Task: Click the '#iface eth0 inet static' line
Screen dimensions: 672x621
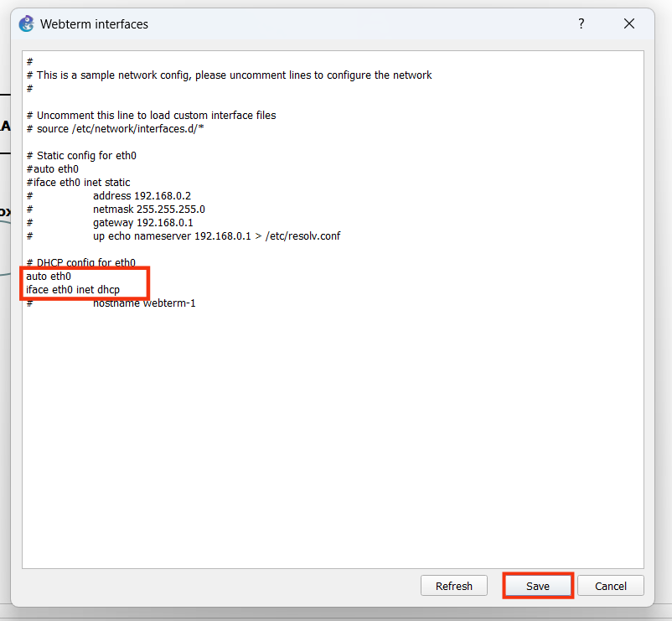Action: 78,183
